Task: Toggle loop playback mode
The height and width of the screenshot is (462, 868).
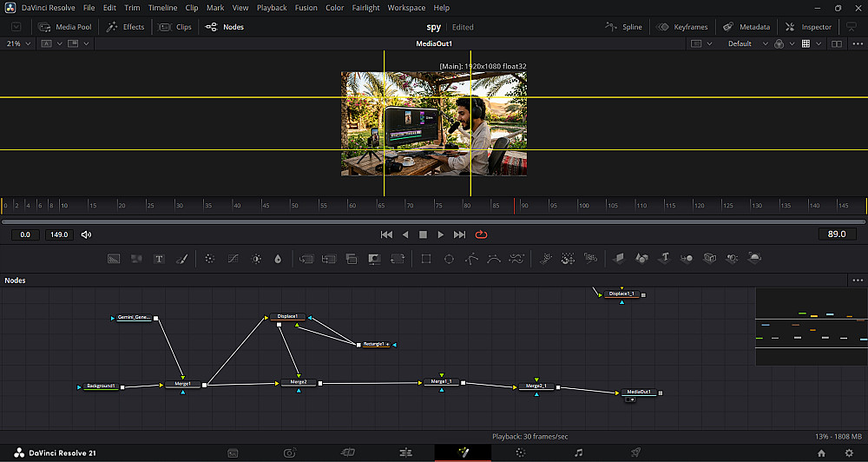Action: tap(481, 234)
